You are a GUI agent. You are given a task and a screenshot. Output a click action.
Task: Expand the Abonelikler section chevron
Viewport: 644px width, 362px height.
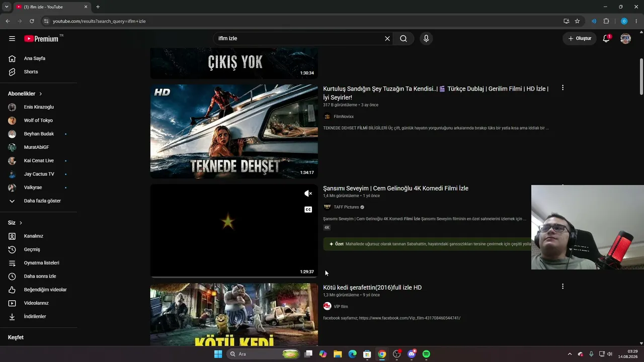pos(41,94)
